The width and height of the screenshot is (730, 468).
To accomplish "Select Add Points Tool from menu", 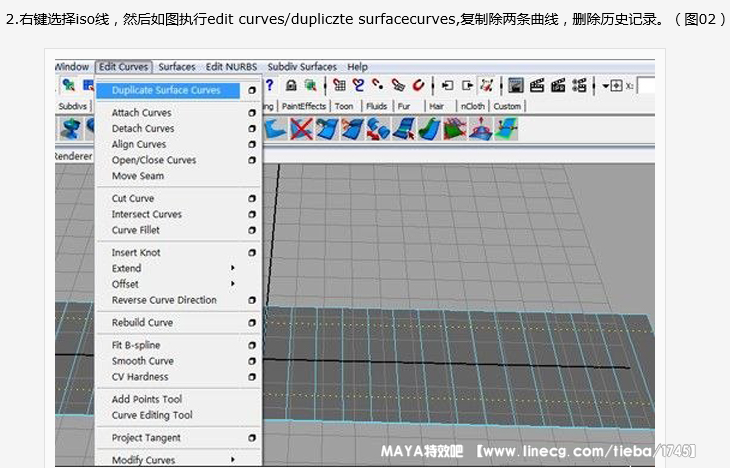I will coord(147,400).
